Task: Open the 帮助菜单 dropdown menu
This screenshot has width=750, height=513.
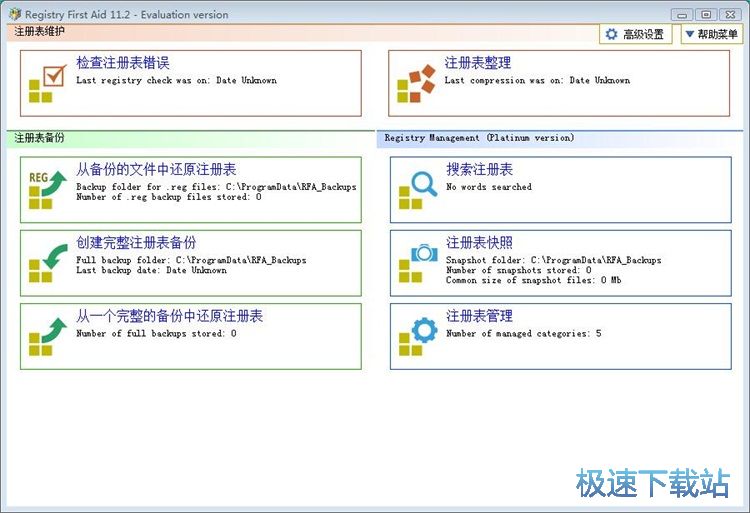Action: pos(712,34)
